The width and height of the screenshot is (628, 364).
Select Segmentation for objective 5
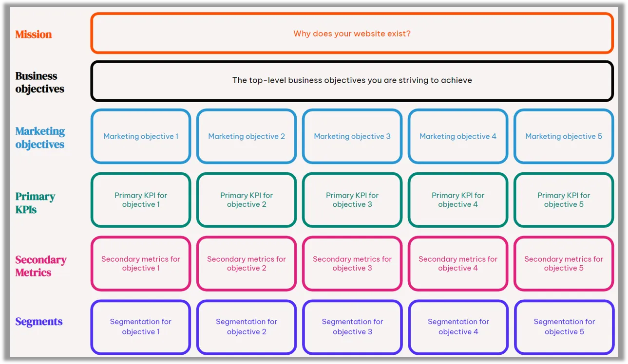coord(564,327)
